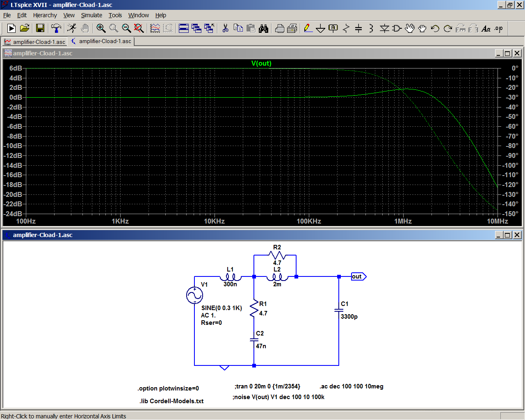
Task: Select the Diode component tool
Action: (384, 28)
